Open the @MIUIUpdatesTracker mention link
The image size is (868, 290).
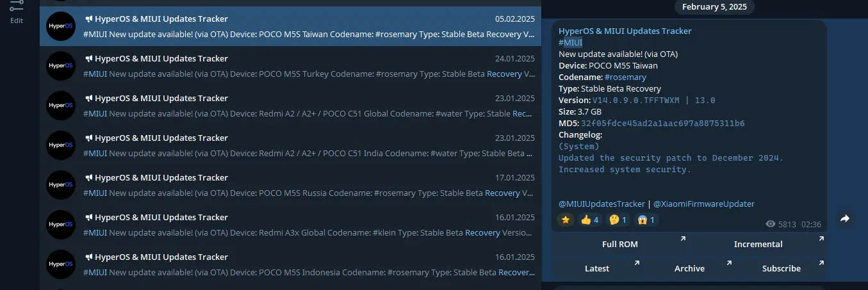602,204
